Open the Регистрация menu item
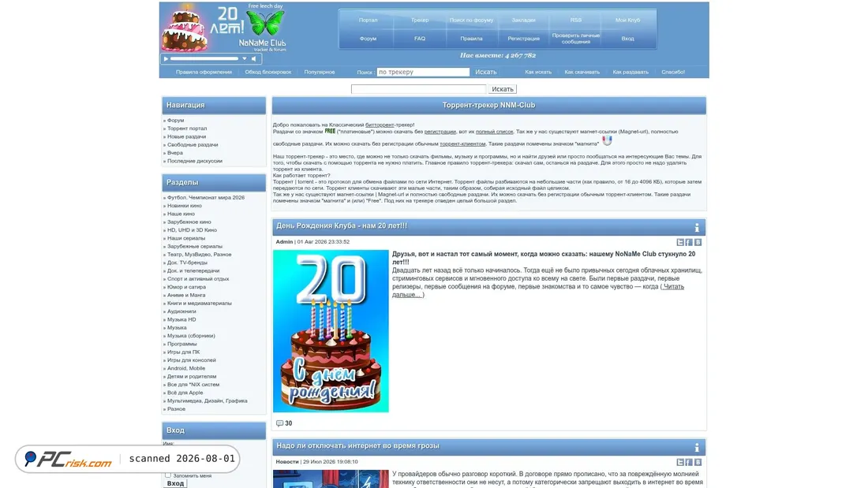The width and height of the screenshot is (868, 488). pos(523,39)
